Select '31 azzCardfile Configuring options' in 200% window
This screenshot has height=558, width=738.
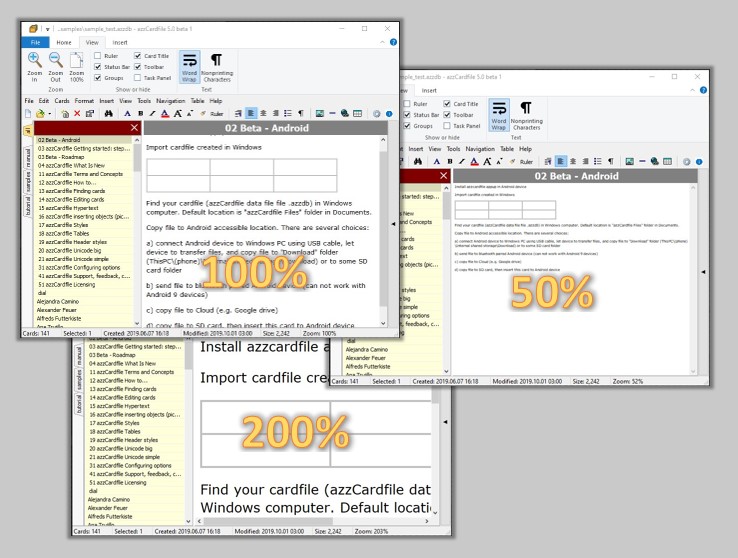[135, 465]
